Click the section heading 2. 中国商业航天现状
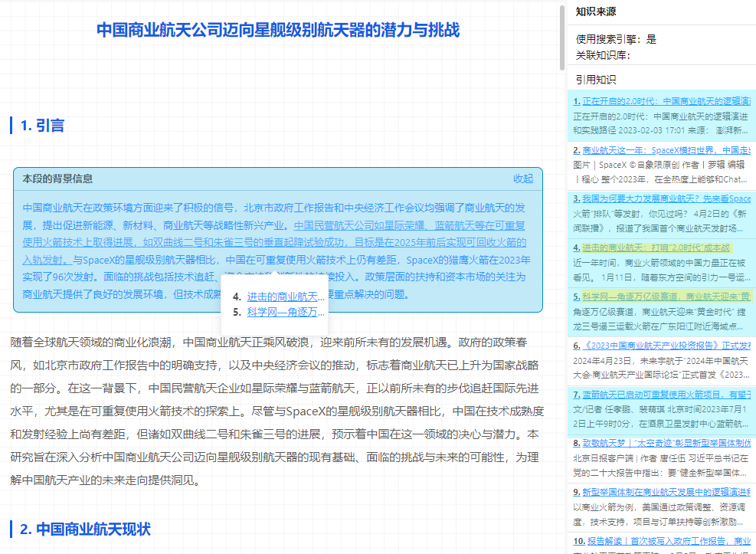Viewport: 756px width, 554px height. point(81,529)
